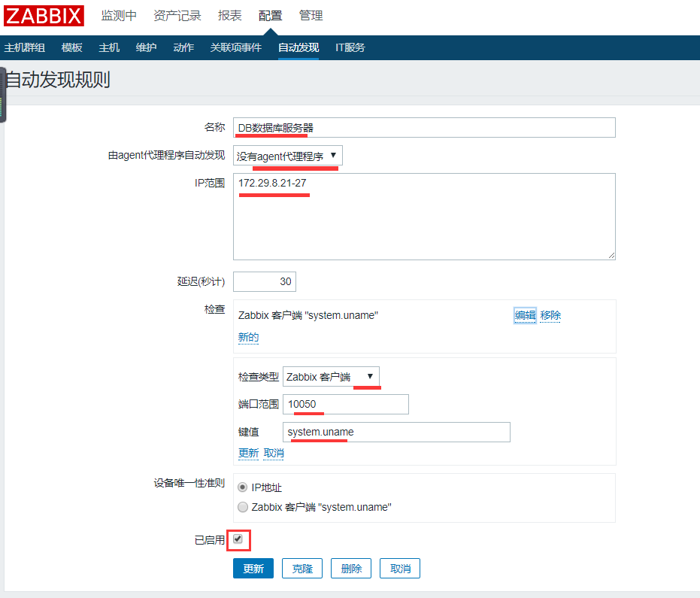
Task: Open the 报表 top menu
Action: 230,16
